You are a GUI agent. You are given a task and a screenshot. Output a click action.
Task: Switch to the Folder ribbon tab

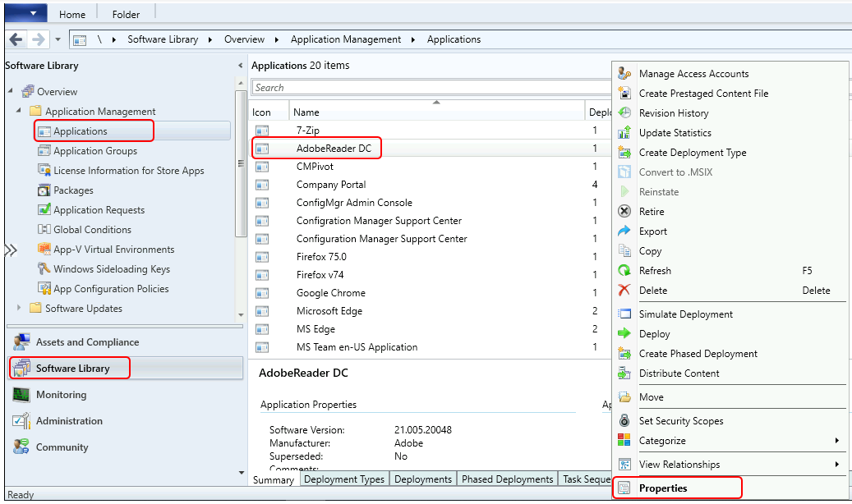125,14
